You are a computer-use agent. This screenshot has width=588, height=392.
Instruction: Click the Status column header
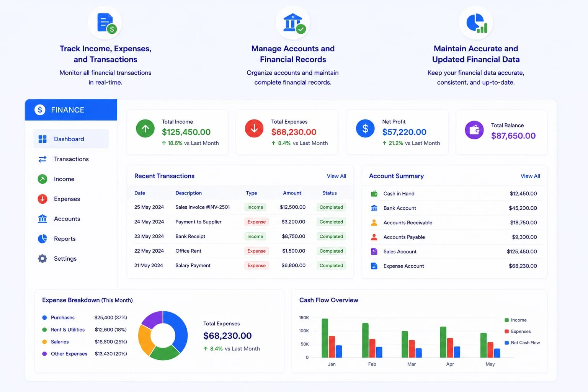point(330,193)
